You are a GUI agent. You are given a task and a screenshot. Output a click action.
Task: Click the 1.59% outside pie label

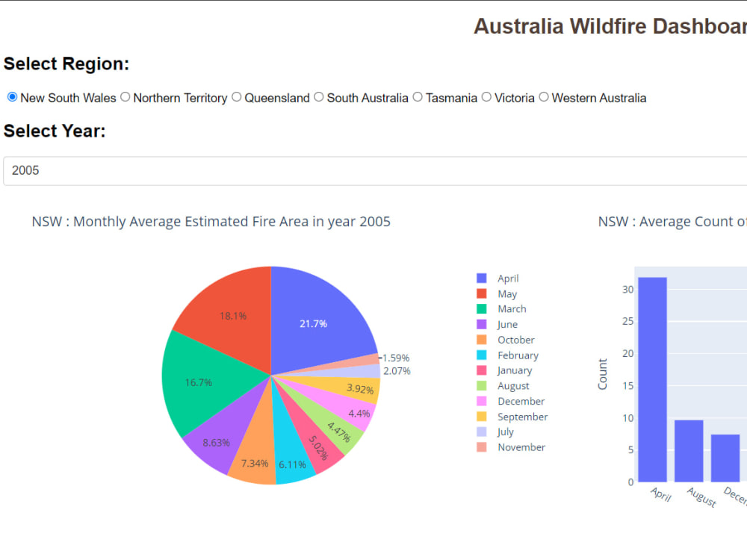point(396,358)
